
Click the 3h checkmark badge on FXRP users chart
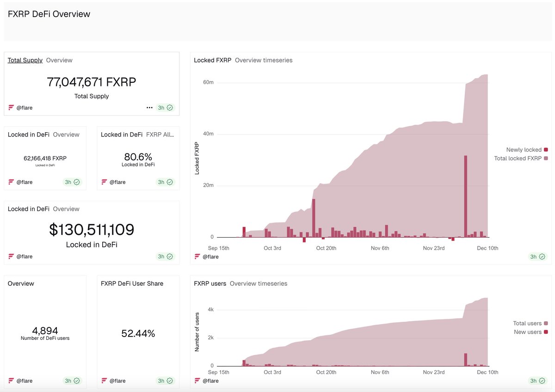[x=537, y=381]
